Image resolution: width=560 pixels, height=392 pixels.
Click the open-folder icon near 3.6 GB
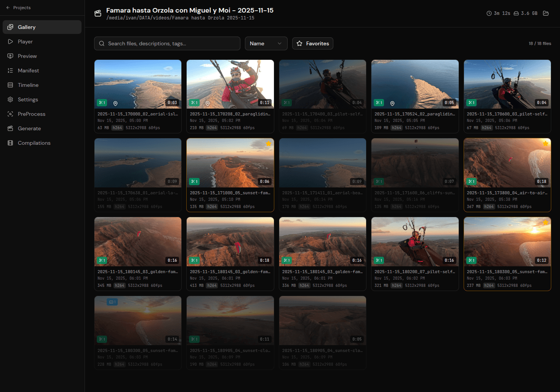[x=546, y=13]
